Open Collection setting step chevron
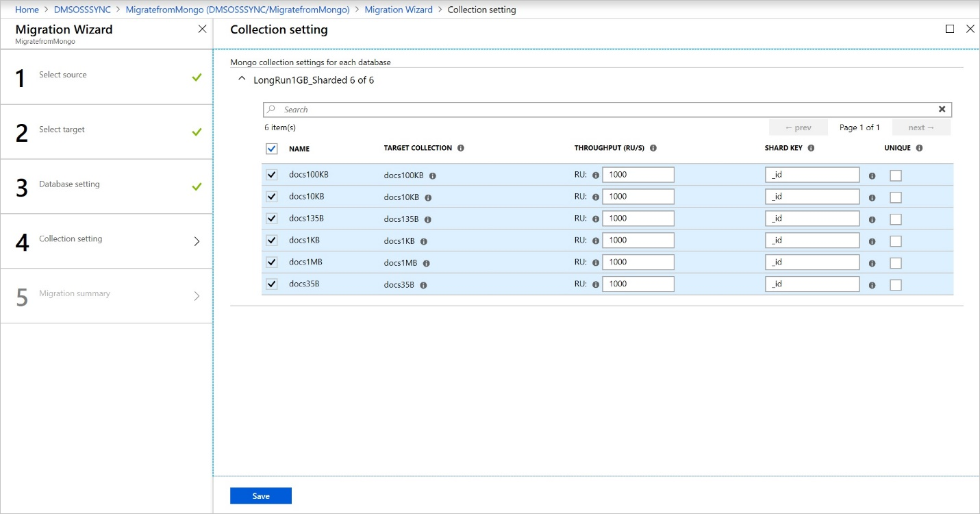Viewport: 980px width, 514px height. [x=197, y=241]
